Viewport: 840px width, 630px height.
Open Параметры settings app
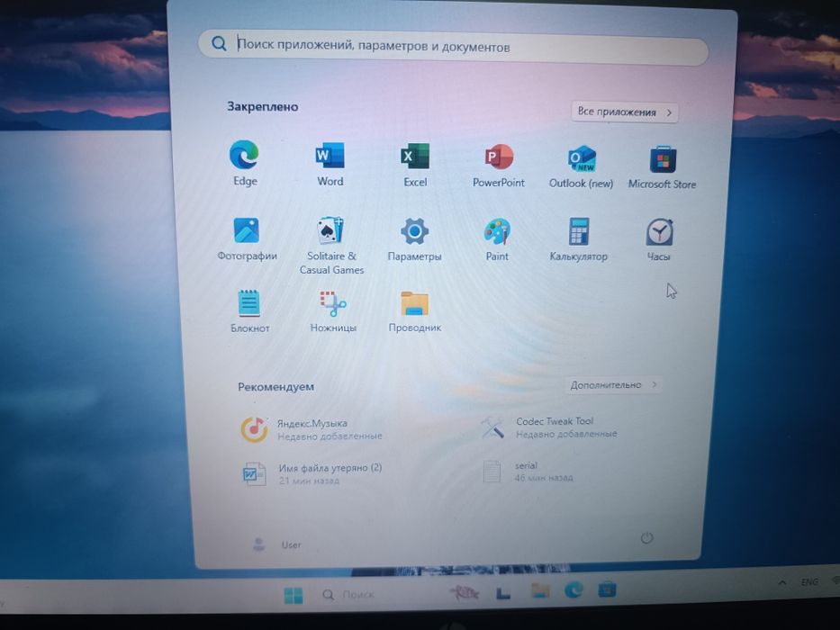coord(414,238)
